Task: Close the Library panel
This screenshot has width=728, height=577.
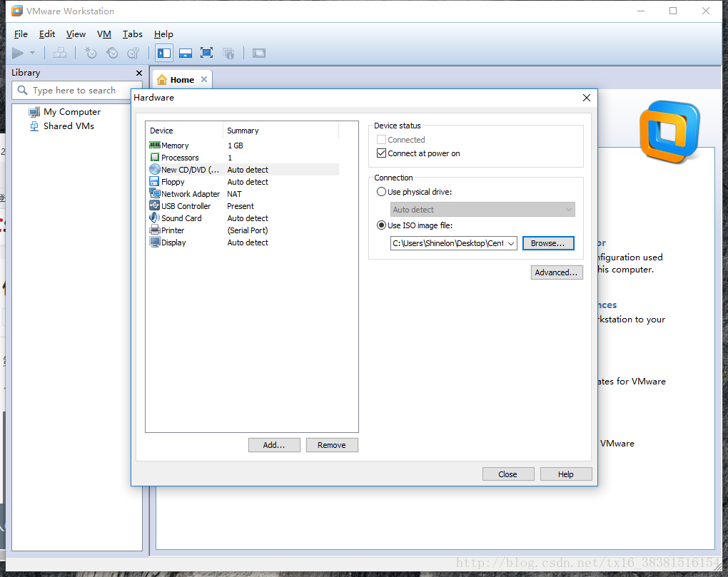Action: 139,73
